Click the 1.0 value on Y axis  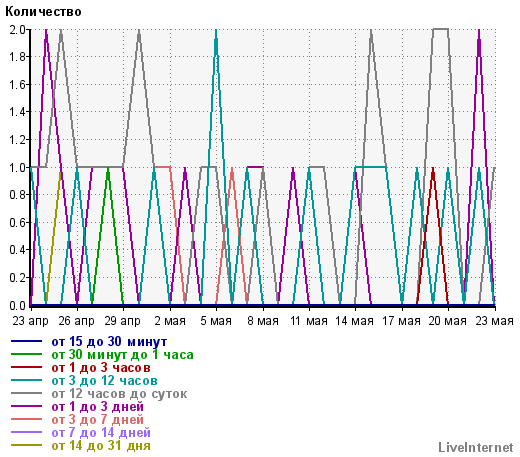click(17, 167)
